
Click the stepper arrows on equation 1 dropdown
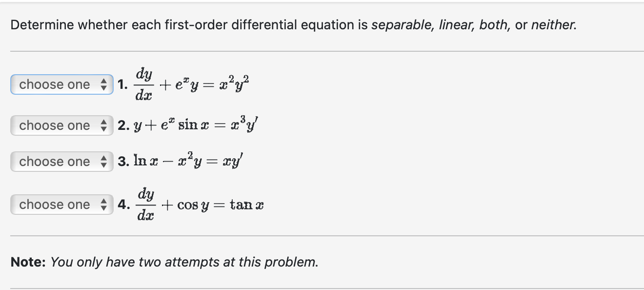103,84
